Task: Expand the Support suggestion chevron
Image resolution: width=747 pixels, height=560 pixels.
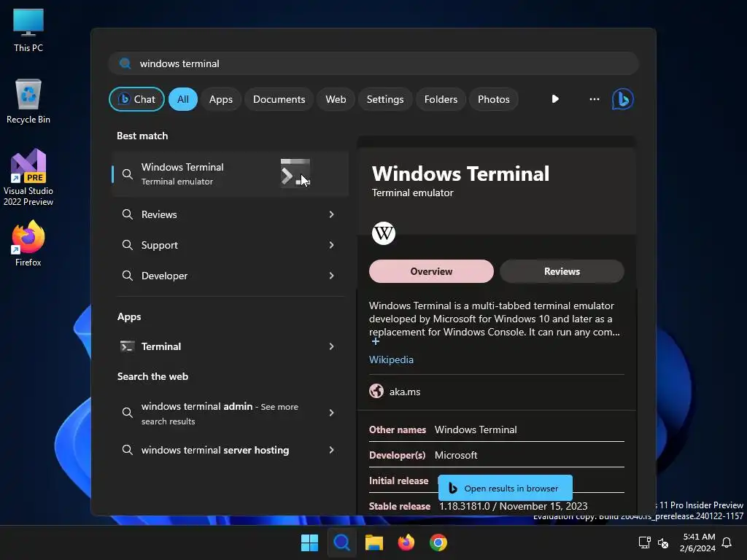Action: [332, 245]
